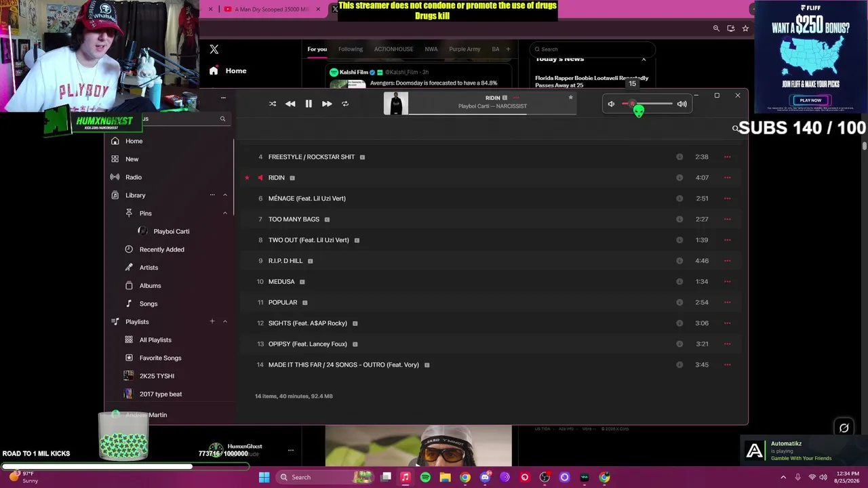The height and width of the screenshot is (488, 868).
Task: Click the max-volume speaker icon
Action: (682, 104)
